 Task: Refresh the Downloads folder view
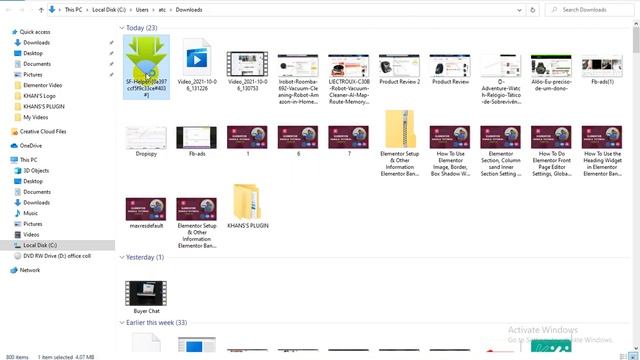click(533, 10)
